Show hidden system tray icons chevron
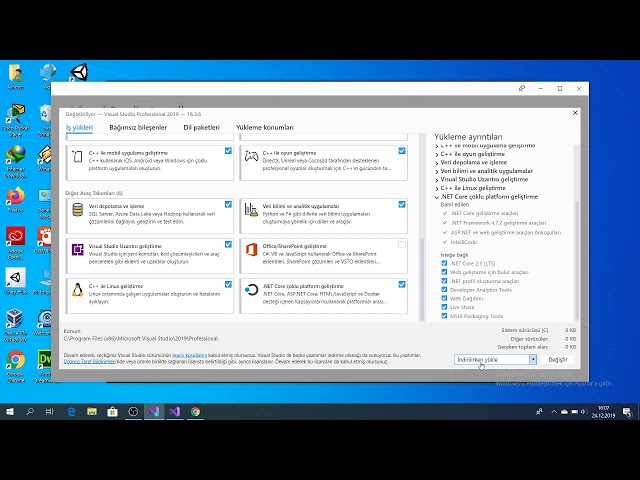The image size is (640, 480). click(554, 412)
